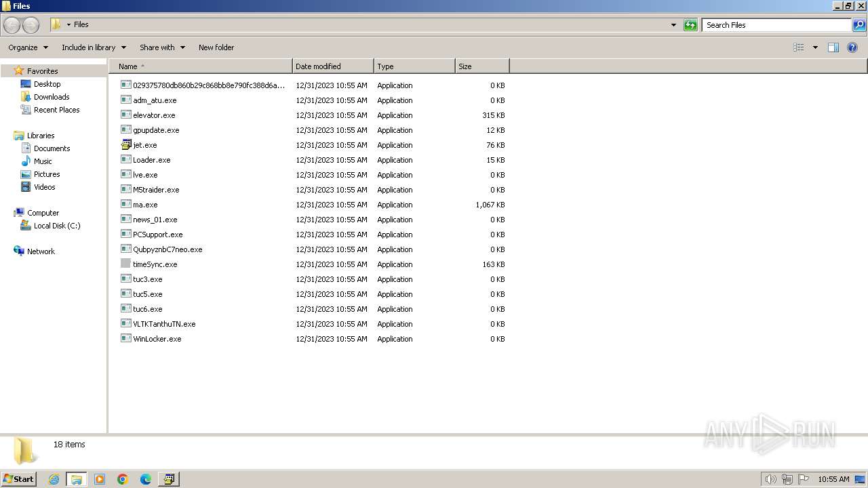This screenshot has height=488, width=868.
Task: Select the VLTKTanthuTN.exe file name
Action: pyautogui.click(x=164, y=324)
